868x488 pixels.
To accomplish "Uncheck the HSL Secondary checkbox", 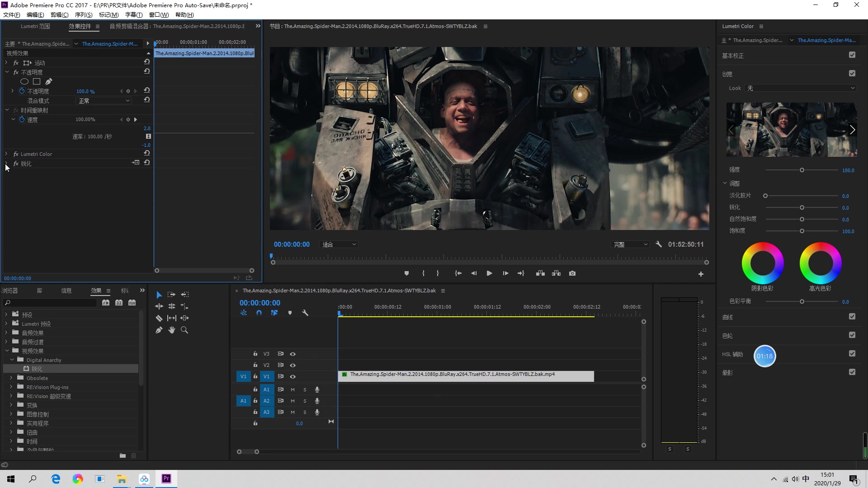I will (x=852, y=353).
